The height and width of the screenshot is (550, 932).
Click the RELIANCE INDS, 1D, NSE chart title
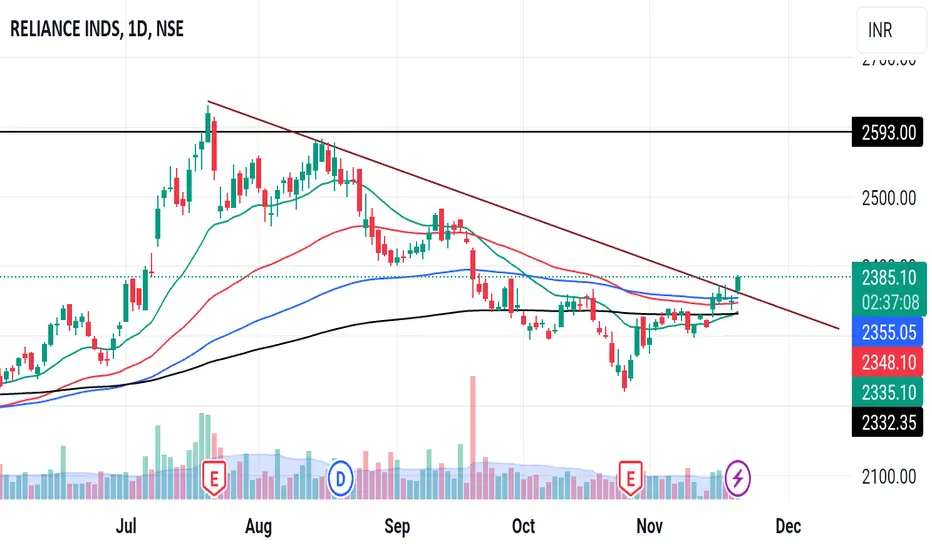click(x=97, y=29)
